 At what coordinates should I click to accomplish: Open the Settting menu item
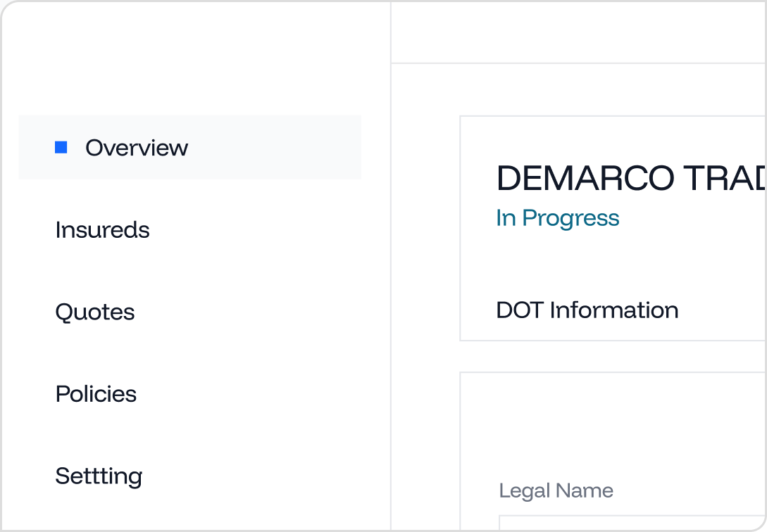pyautogui.click(x=99, y=476)
